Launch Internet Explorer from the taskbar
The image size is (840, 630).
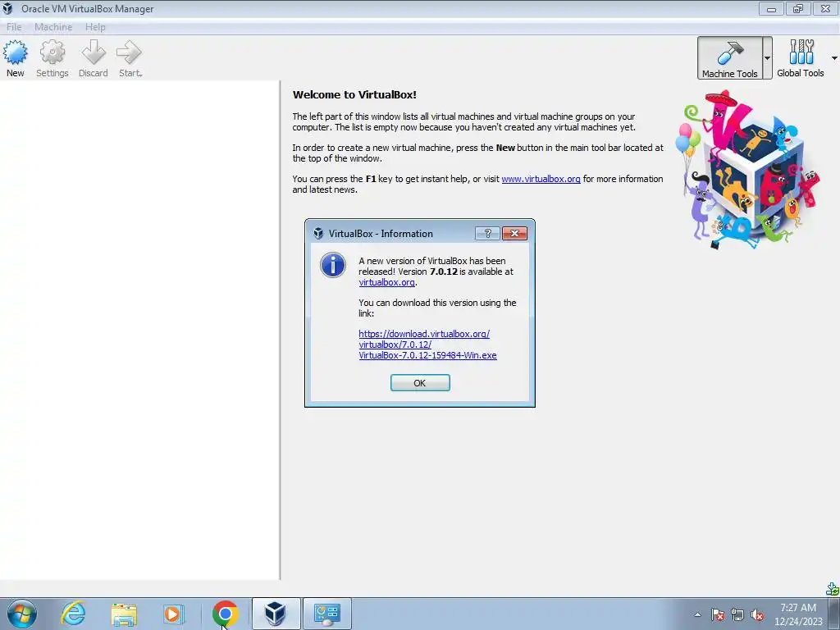73,614
